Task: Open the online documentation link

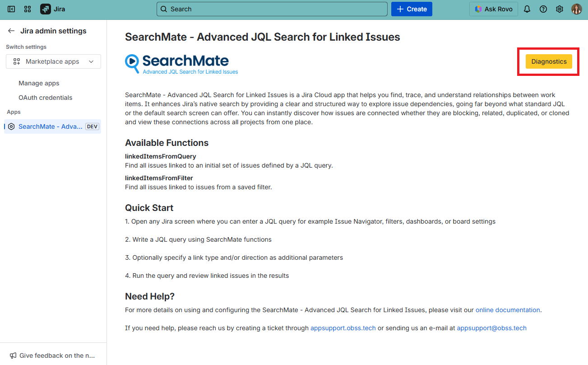Action: pyautogui.click(x=508, y=310)
